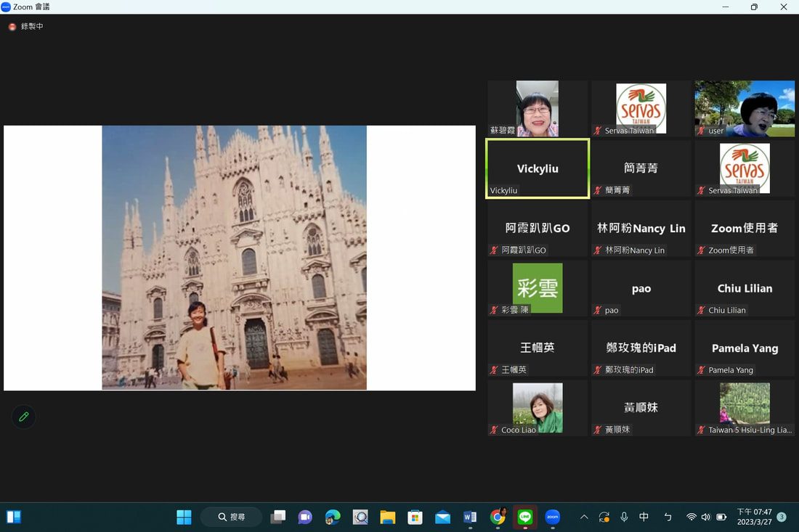799x532 pixels.
Task: Click the Zoom icon in the taskbar
Action: (x=553, y=517)
